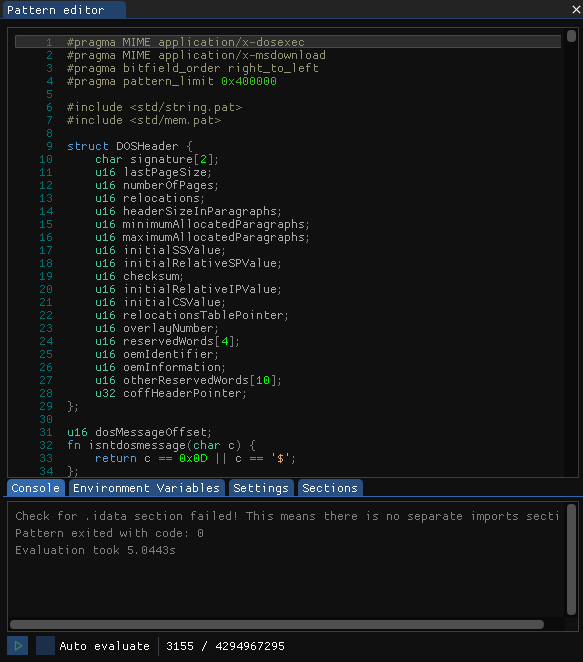
Task: Click the initialRelativeSPValue field
Action: pyautogui.click(x=188, y=263)
